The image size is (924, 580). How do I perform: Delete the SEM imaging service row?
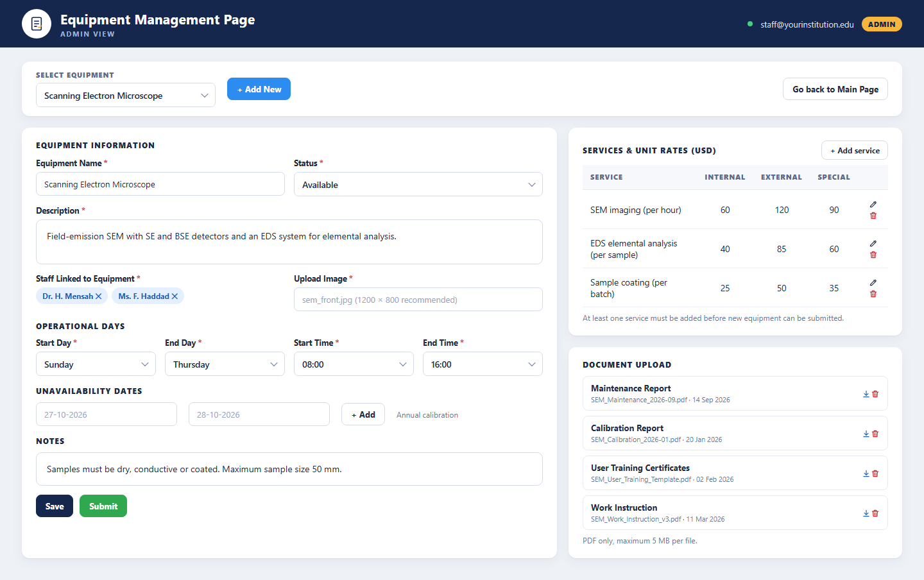coord(873,216)
